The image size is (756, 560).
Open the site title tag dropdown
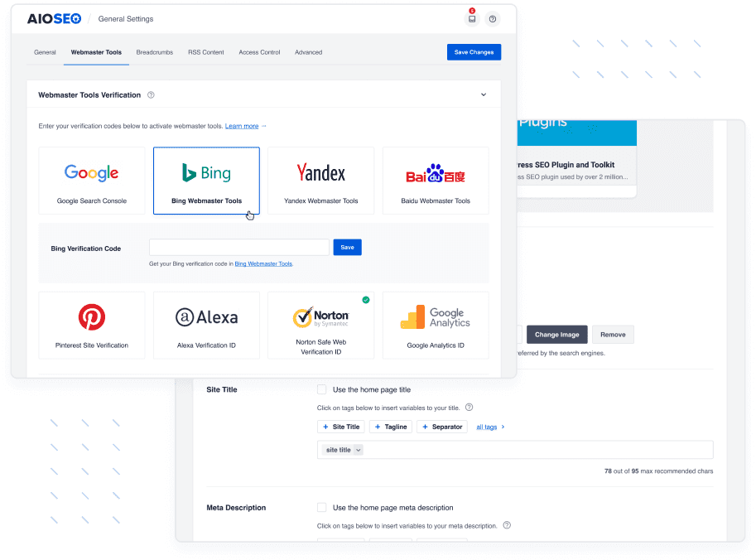point(359,450)
